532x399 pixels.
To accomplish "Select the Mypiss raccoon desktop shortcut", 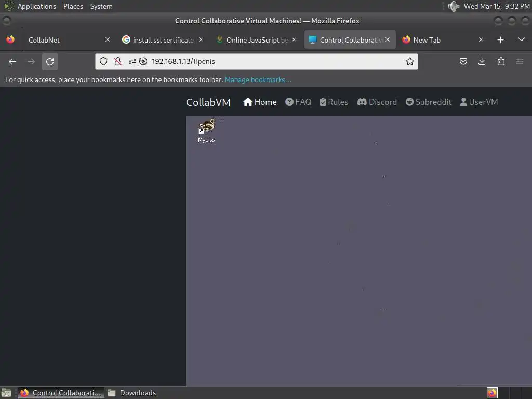I will click(x=206, y=130).
